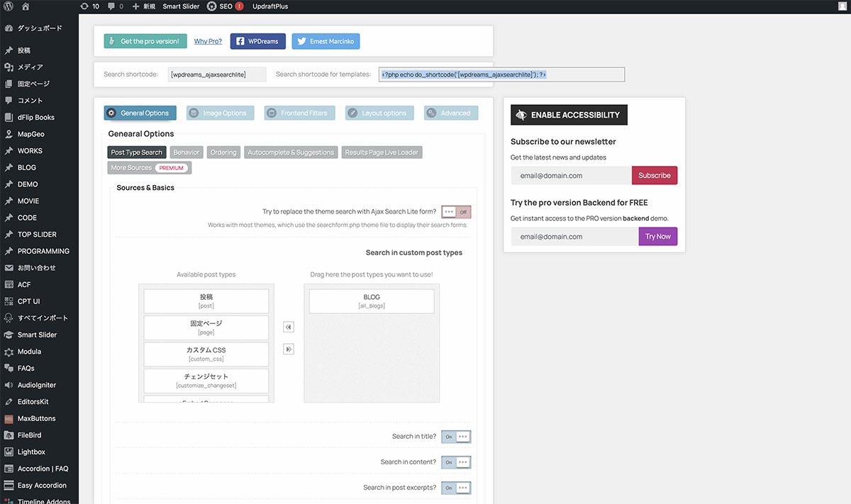851x504 pixels.
Task: Click the WordPress logo in admin bar
Action: [9, 6]
